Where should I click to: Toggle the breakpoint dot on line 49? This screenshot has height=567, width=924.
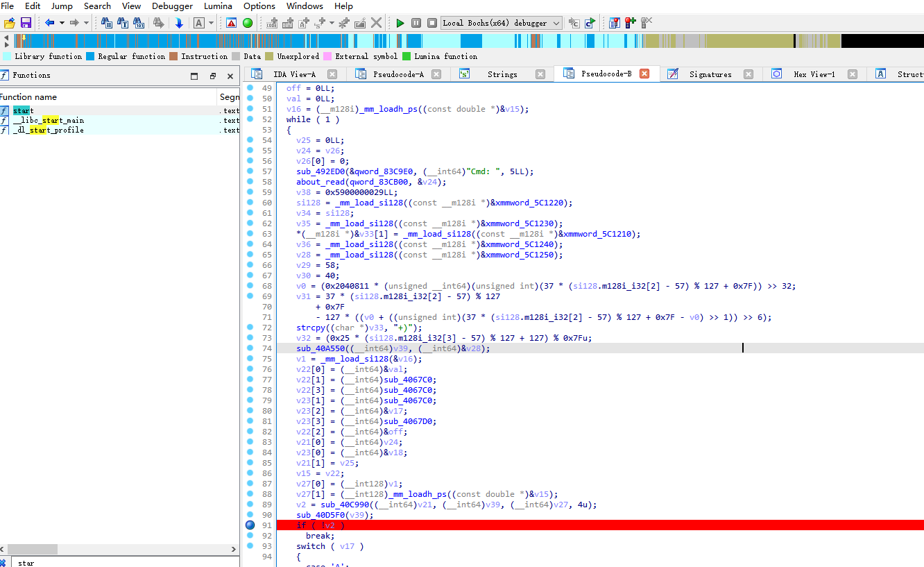250,88
